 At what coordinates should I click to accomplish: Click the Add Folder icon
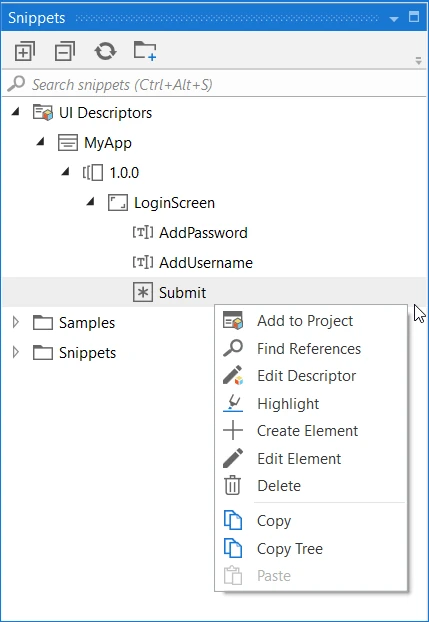145,51
